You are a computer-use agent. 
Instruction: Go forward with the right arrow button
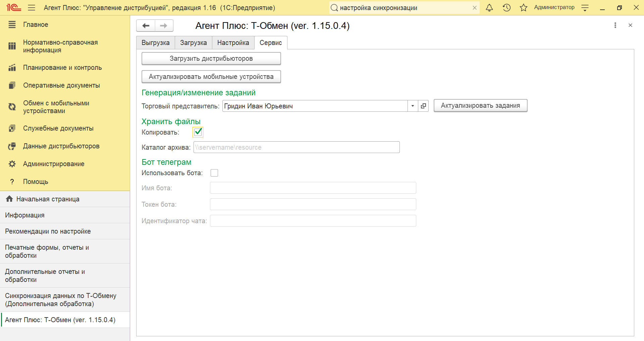pos(164,26)
